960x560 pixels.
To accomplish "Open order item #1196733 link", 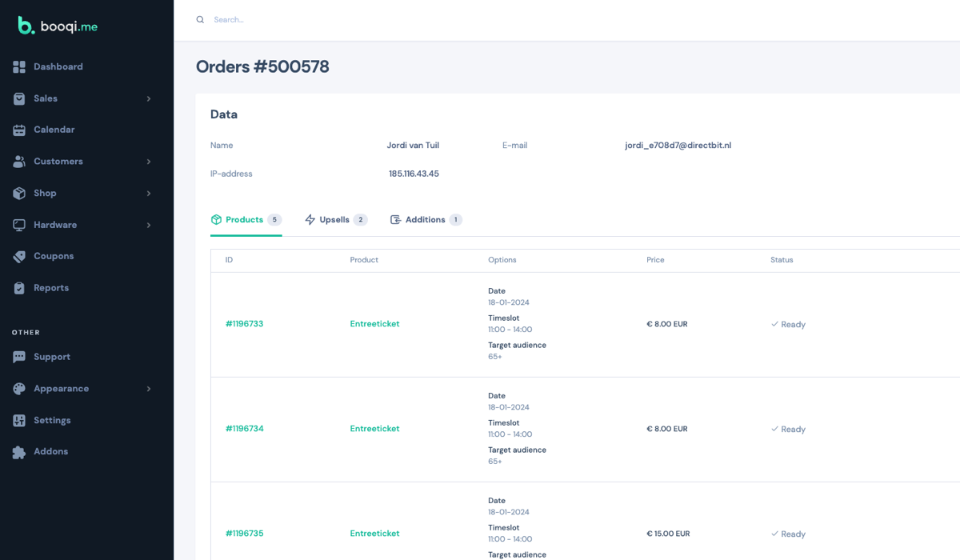I will [x=244, y=324].
